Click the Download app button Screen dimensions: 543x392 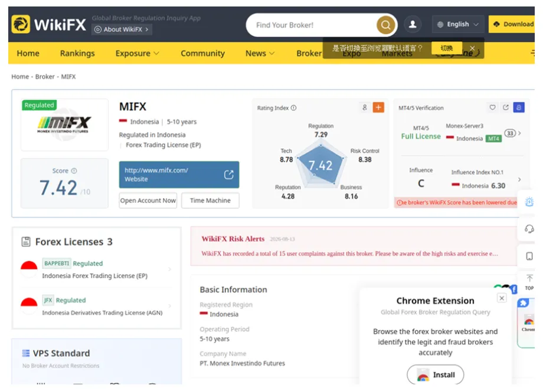(x=512, y=24)
